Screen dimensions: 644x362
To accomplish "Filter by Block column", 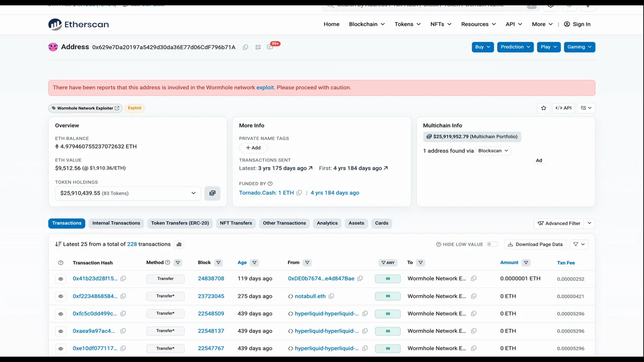I will click(219, 263).
